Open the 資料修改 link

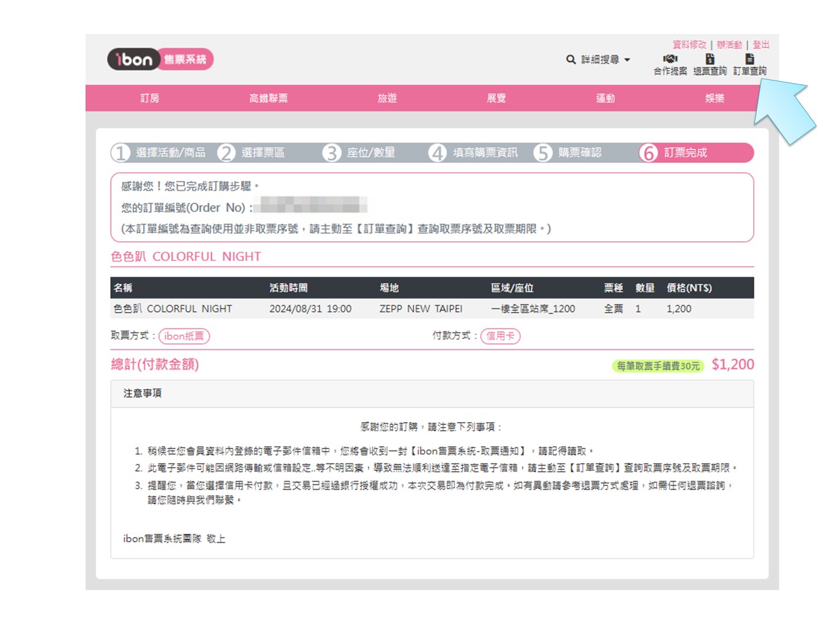tap(689, 45)
